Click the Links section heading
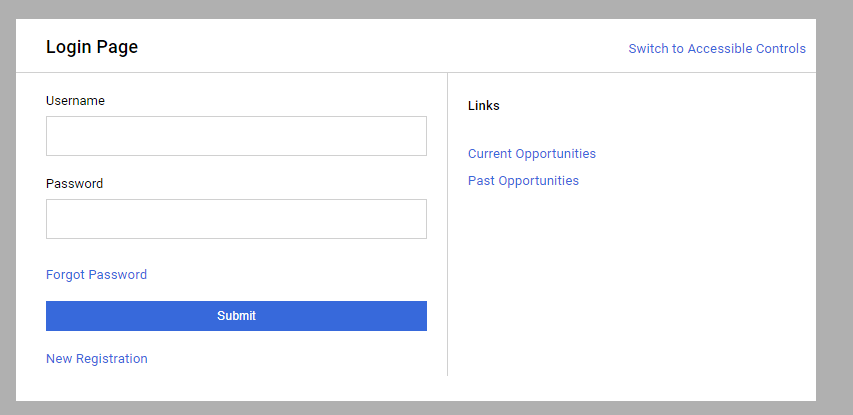 (483, 106)
